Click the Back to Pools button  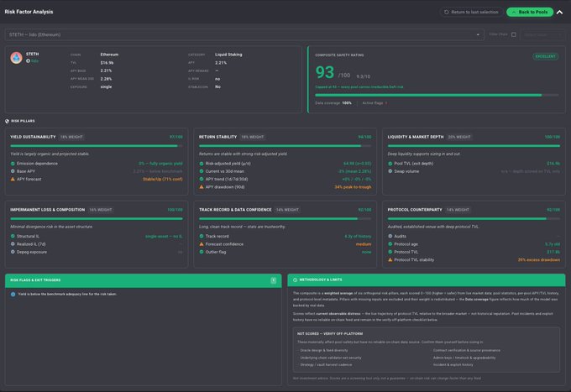(x=530, y=12)
